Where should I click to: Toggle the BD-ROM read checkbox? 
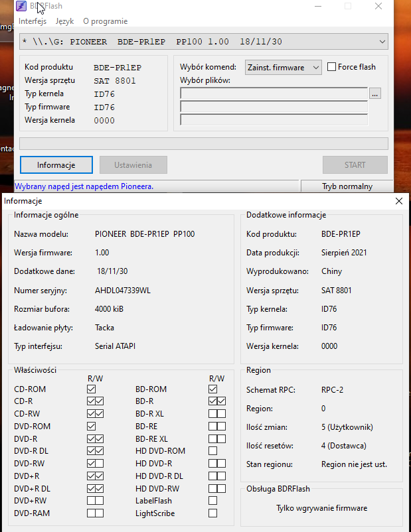click(x=212, y=389)
